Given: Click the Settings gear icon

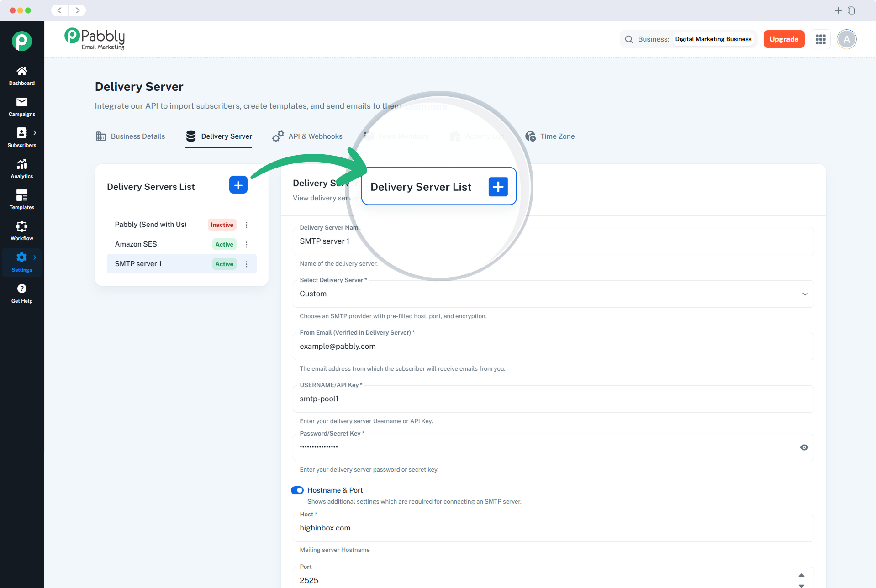Looking at the screenshot, I should click(x=21, y=257).
